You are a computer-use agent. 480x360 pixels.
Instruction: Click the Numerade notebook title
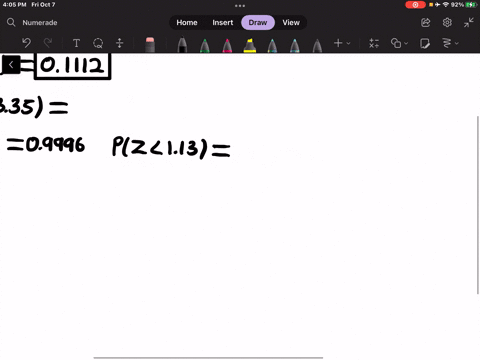pyautogui.click(x=40, y=23)
